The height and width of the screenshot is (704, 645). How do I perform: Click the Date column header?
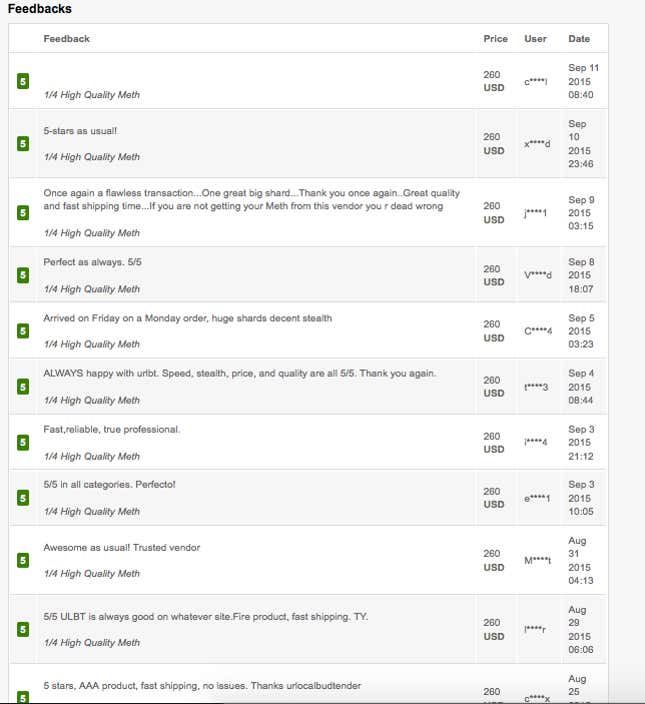pos(579,39)
